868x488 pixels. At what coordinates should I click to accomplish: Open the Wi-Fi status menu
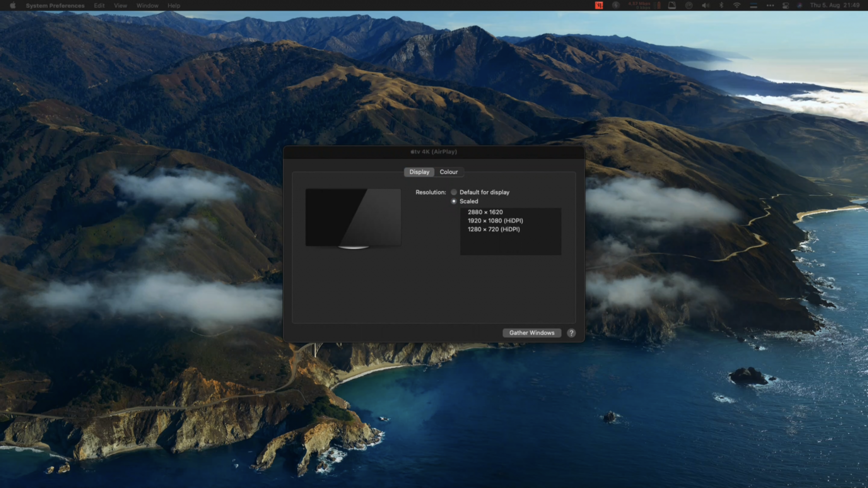[737, 6]
